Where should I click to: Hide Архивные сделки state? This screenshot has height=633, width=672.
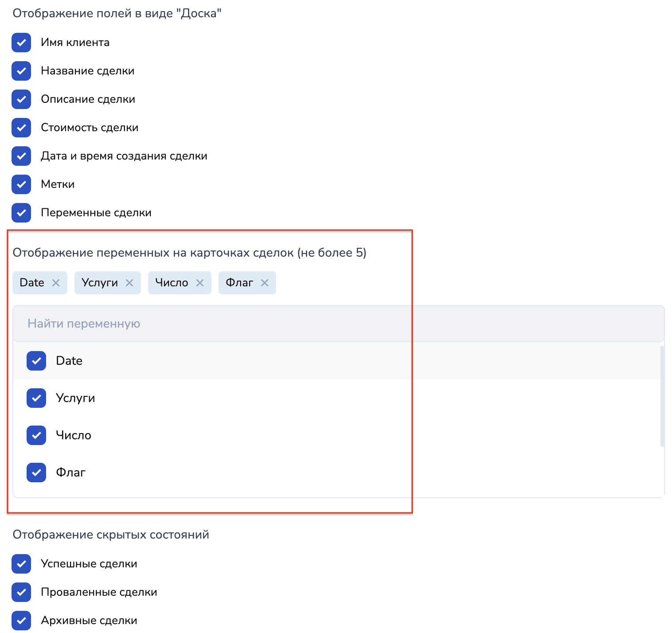pyautogui.click(x=21, y=621)
